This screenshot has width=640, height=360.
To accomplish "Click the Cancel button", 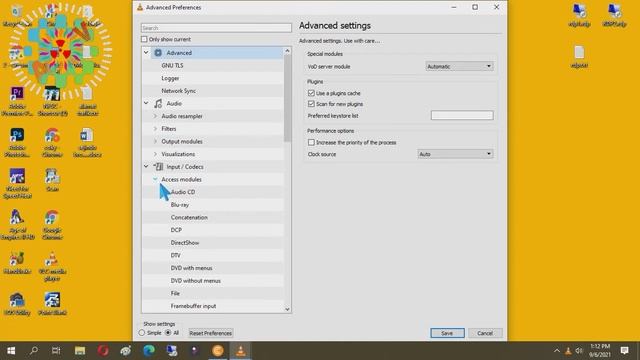I will pyautogui.click(x=485, y=333).
